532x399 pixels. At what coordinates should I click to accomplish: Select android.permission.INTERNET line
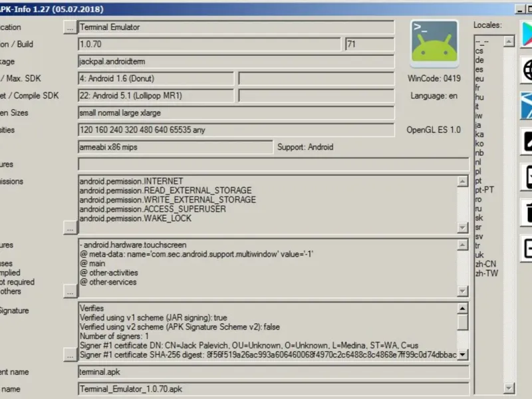tap(131, 181)
